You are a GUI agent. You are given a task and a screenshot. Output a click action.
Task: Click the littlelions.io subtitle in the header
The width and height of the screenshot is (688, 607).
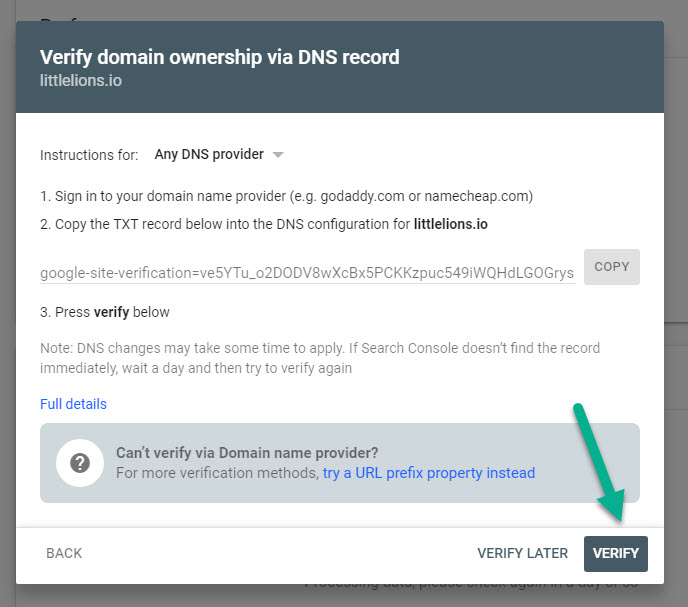pos(80,80)
